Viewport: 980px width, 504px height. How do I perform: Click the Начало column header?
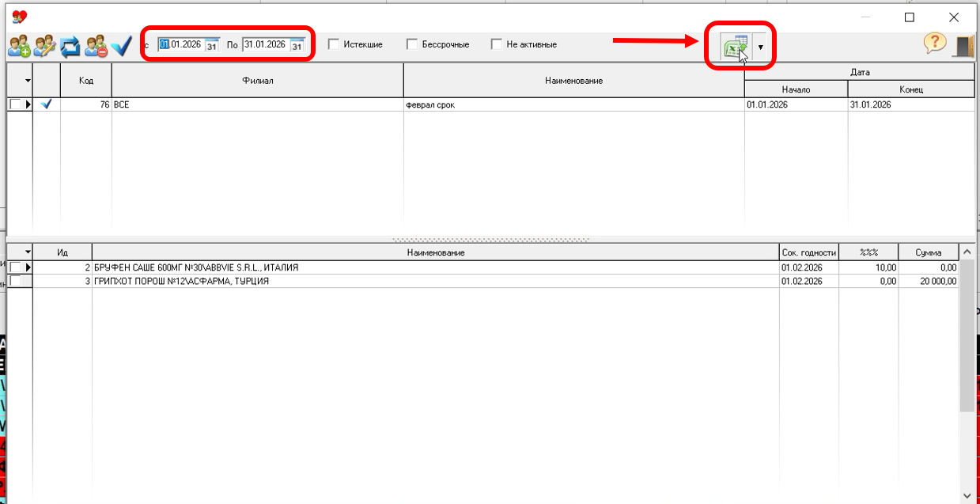pos(796,89)
